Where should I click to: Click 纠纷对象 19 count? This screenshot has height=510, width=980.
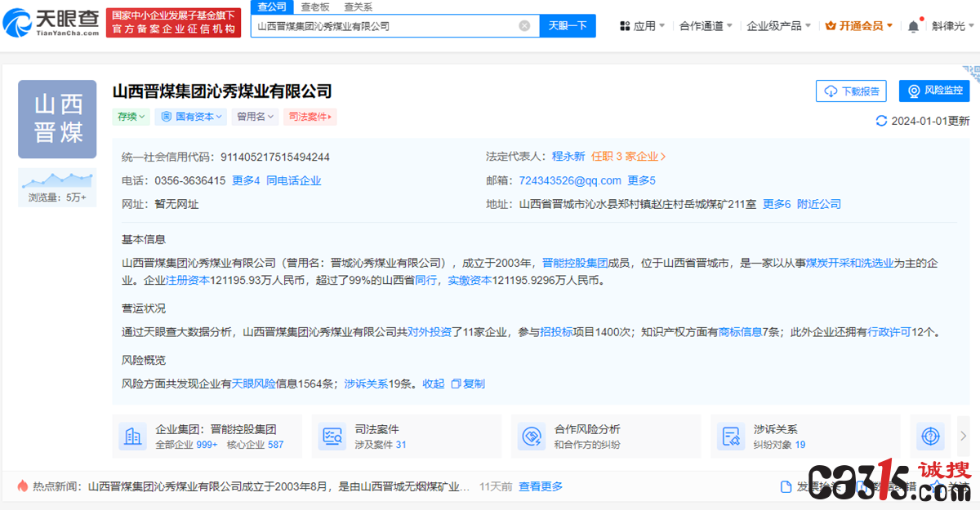(x=779, y=445)
